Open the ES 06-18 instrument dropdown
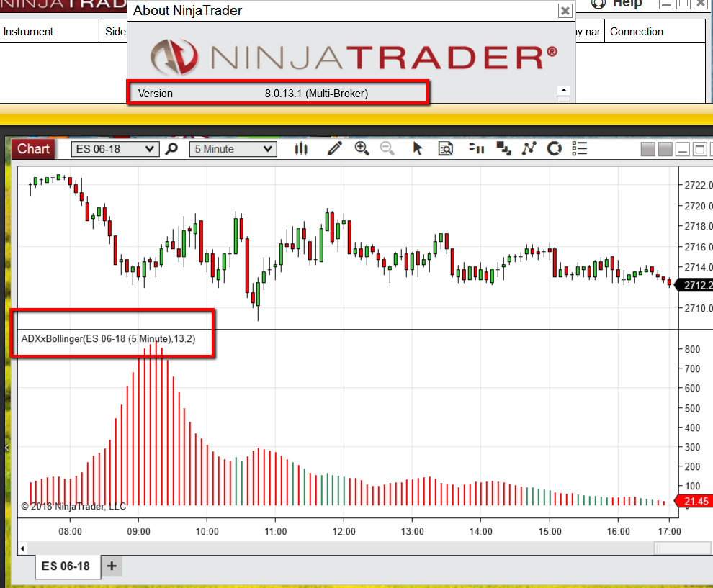 point(115,149)
